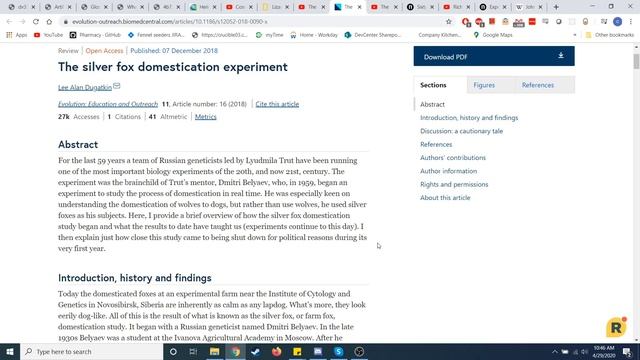Bookmark this page with the star icon
This screenshot has height=360, width=640.
[449, 22]
